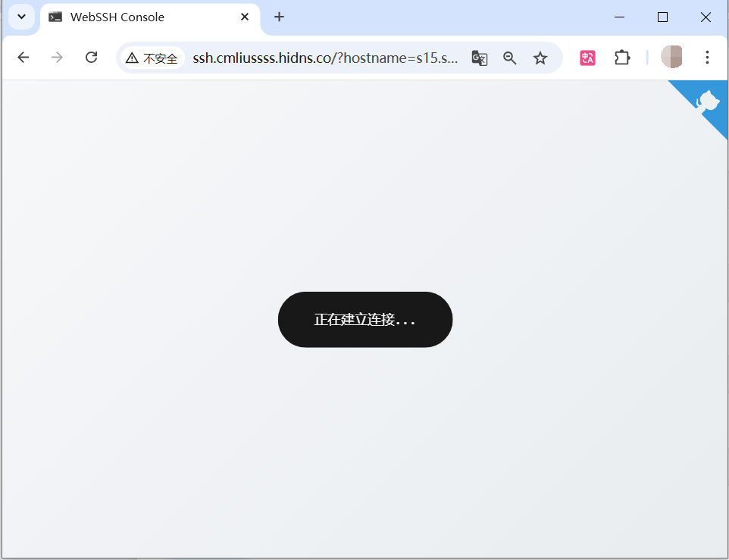Close the WebSSH Console tab
Screen dimensions: 729x560
pos(245,17)
